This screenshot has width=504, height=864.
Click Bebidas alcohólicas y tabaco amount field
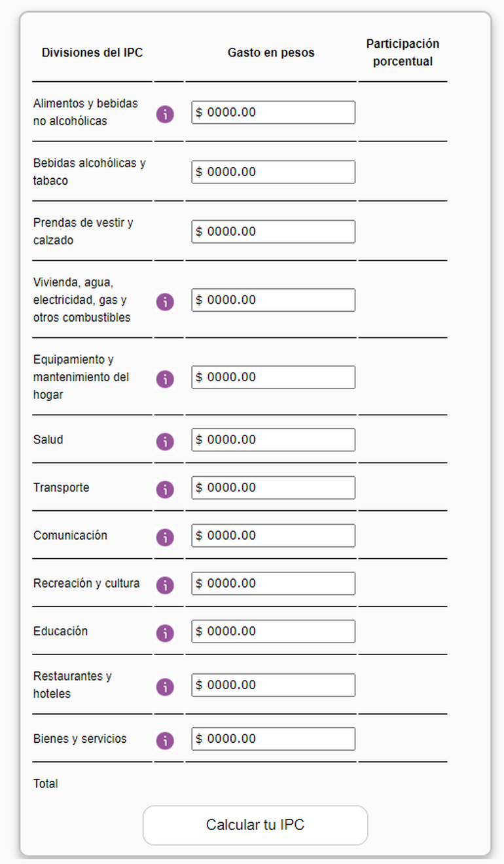tap(274, 172)
